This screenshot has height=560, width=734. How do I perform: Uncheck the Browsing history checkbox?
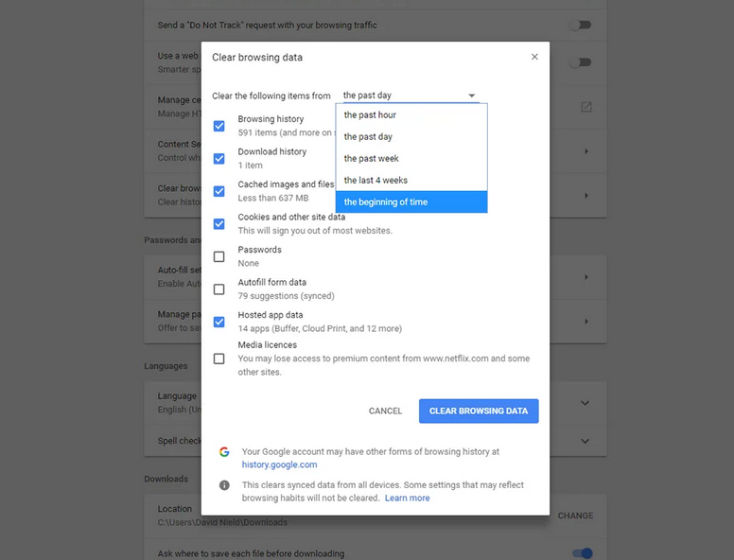(219, 126)
